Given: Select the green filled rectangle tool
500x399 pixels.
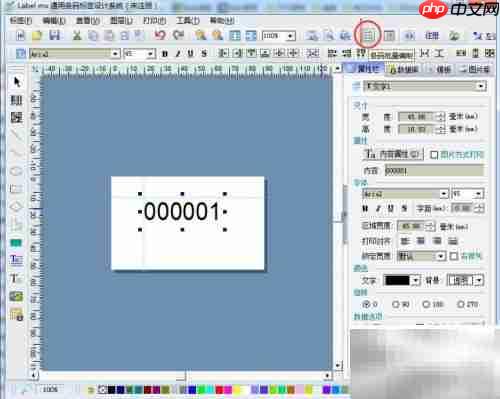Looking at the screenshot, I should (x=16, y=243).
